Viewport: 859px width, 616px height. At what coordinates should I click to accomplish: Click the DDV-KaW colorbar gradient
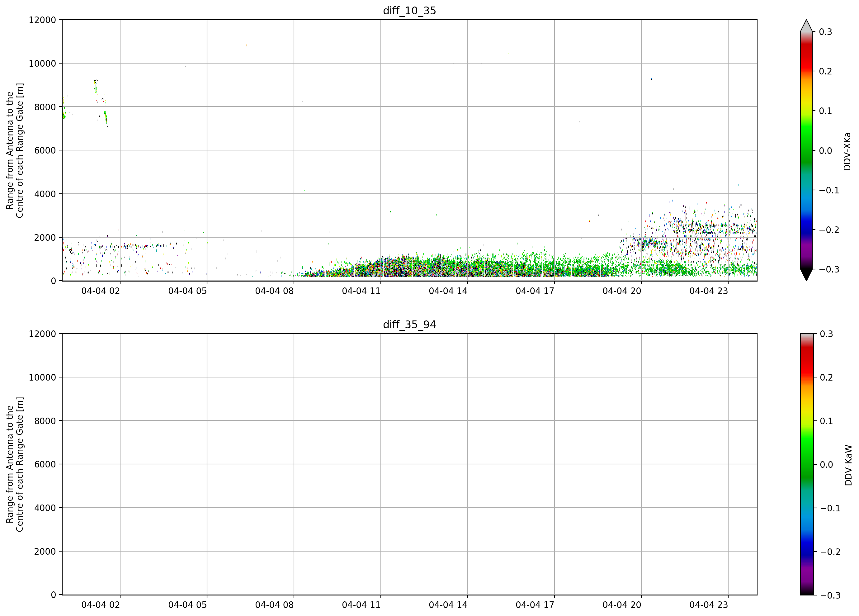tap(806, 464)
